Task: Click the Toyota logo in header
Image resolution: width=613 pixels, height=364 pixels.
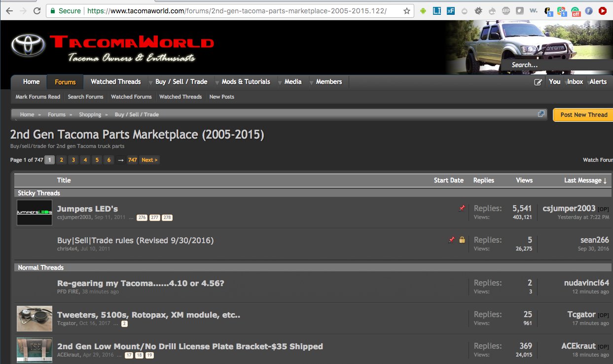Action: [x=28, y=46]
